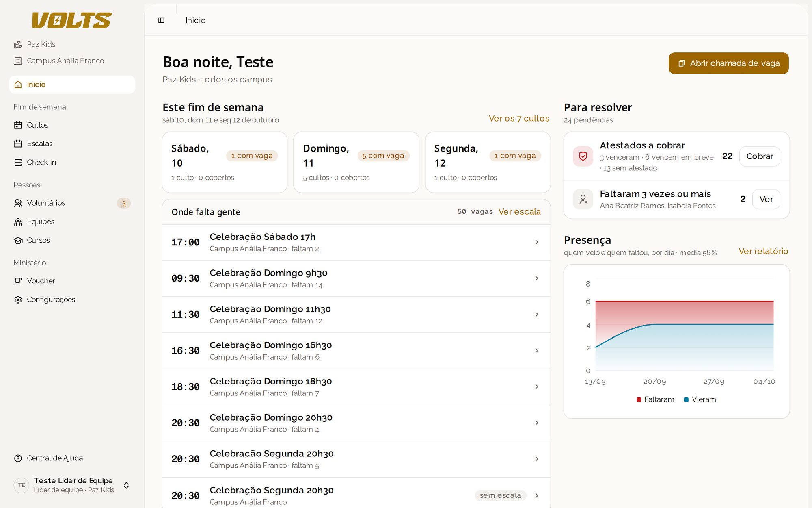Open the Sábado, 10 card
Image resolution: width=812 pixels, height=508 pixels.
click(225, 162)
